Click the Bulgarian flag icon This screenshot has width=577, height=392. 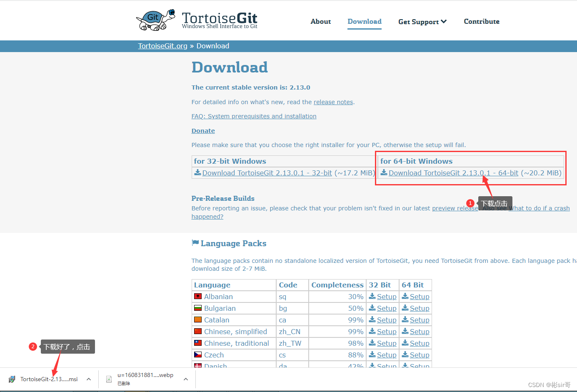coord(198,308)
